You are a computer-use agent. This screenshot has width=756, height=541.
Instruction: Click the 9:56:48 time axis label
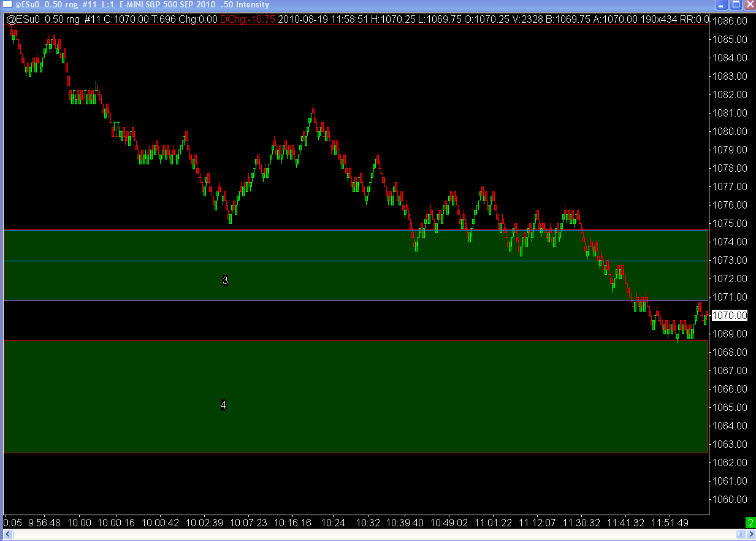click(x=45, y=523)
